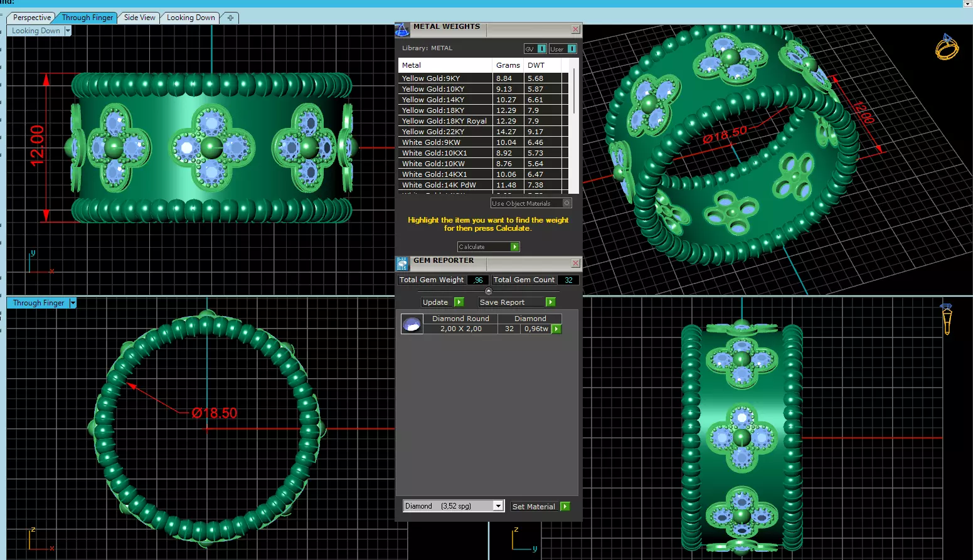Click the Ø18.50 dimension in Through Finger view
Viewport: 973px width, 560px height.
click(x=215, y=413)
